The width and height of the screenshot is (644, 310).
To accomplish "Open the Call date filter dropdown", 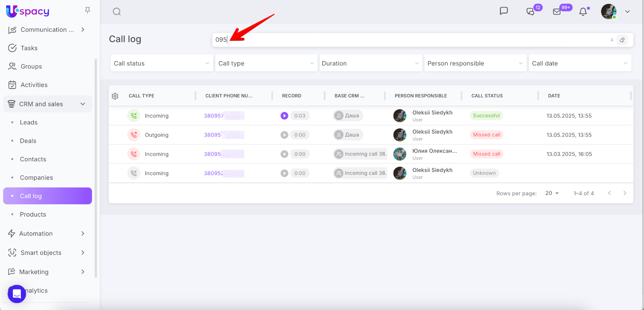I will [x=580, y=63].
